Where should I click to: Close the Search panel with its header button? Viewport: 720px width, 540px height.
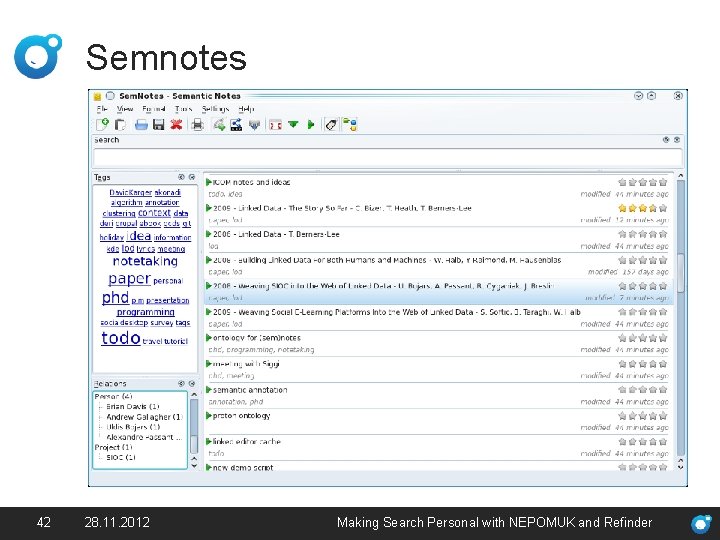pyautogui.click(x=677, y=140)
